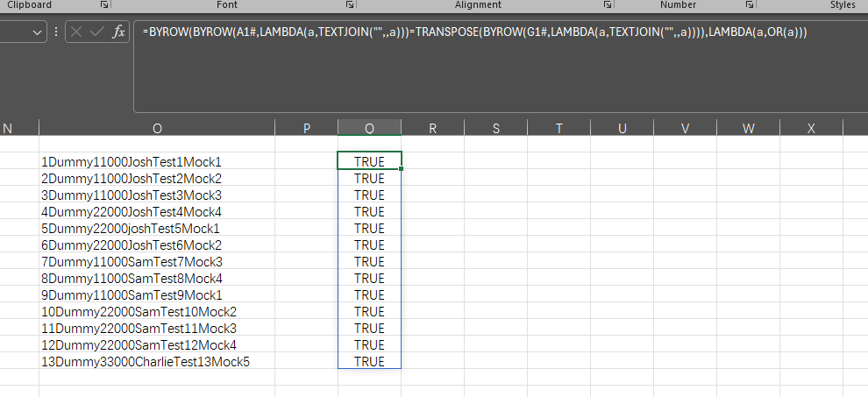The width and height of the screenshot is (868, 397).
Task: Click the Insert Function fx icon
Action: pyautogui.click(x=118, y=32)
